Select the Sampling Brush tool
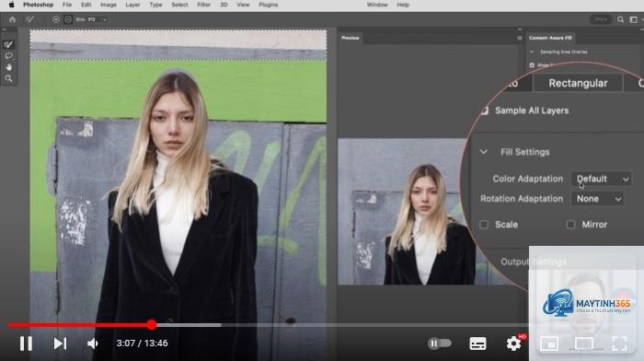This screenshot has height=361, width=644. (8, 44)
